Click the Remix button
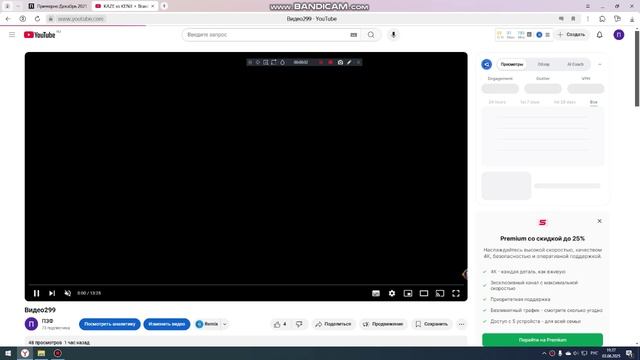640x360 pixels. [x=207, y=324]
